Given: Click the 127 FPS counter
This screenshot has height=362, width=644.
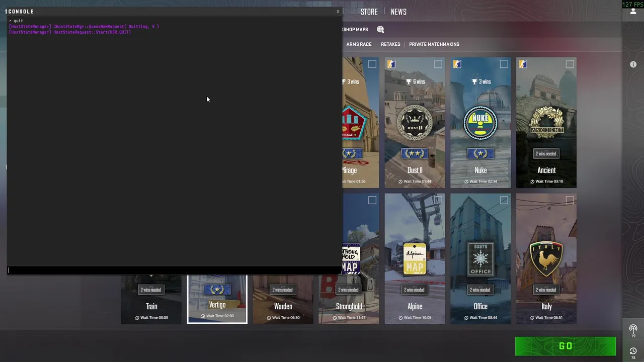Looking at the screenshot, I should coord(633,5).
